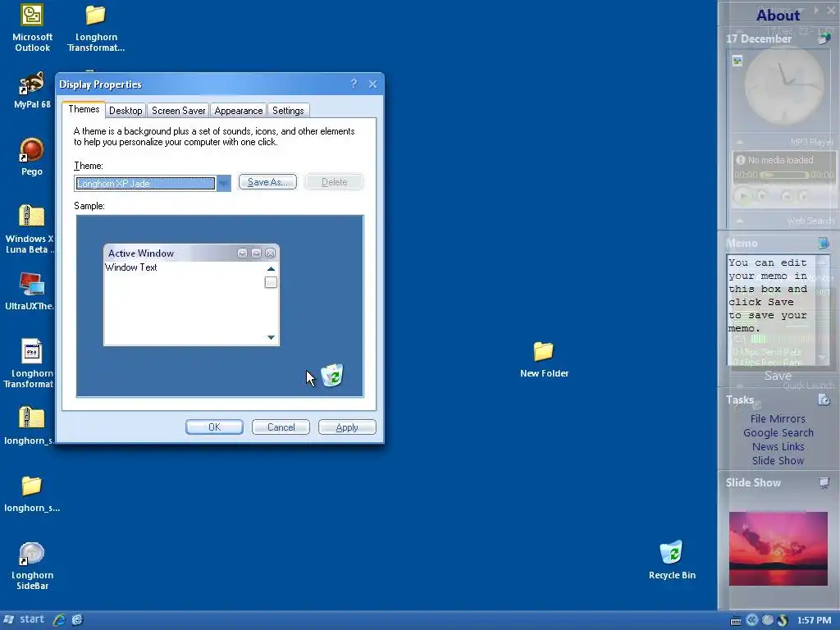Select the Windows X Luna Beta zip icon
Screen dimensions: 840x630
pos(32,217)
